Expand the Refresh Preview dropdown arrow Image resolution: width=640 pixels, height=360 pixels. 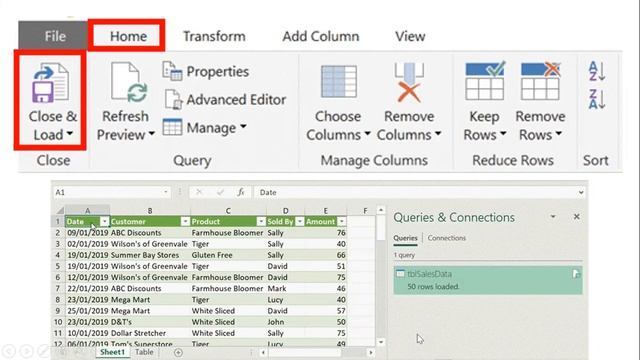tap(152, 133)
